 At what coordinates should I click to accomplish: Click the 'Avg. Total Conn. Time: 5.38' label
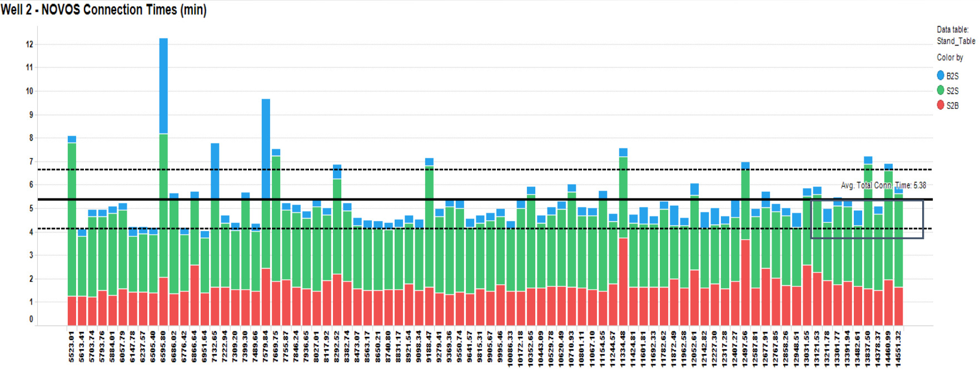click(883, 185)
